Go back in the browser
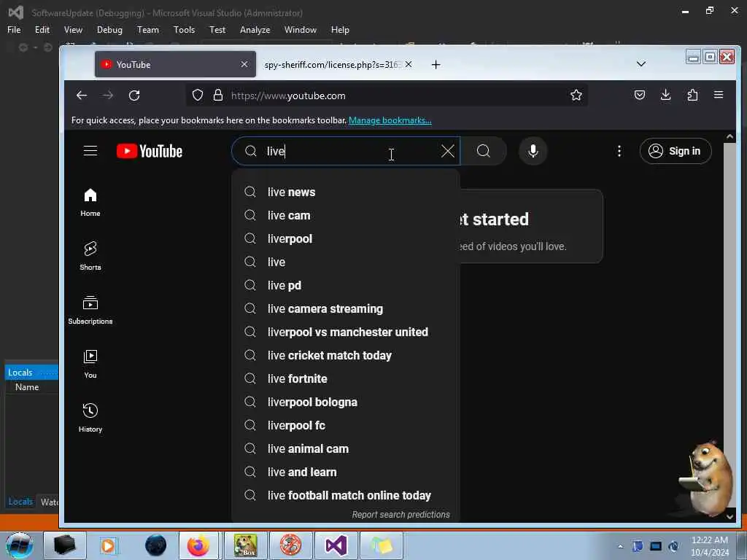 tap(82, 96)
